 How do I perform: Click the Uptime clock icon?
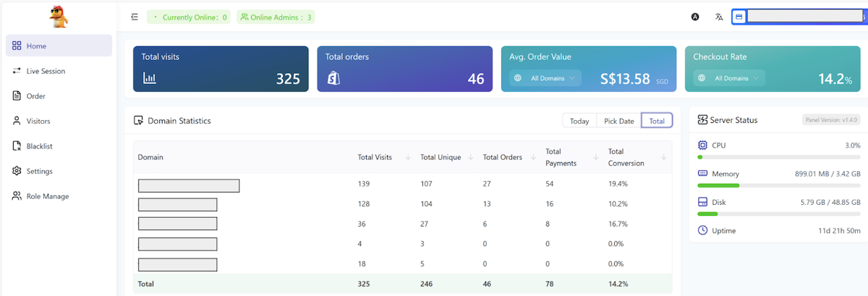pyautogui.click(x=702, y=230)
